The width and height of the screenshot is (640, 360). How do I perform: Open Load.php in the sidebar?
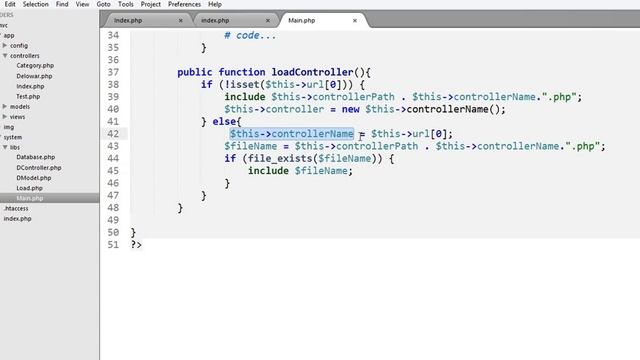(x=29, y=188)
